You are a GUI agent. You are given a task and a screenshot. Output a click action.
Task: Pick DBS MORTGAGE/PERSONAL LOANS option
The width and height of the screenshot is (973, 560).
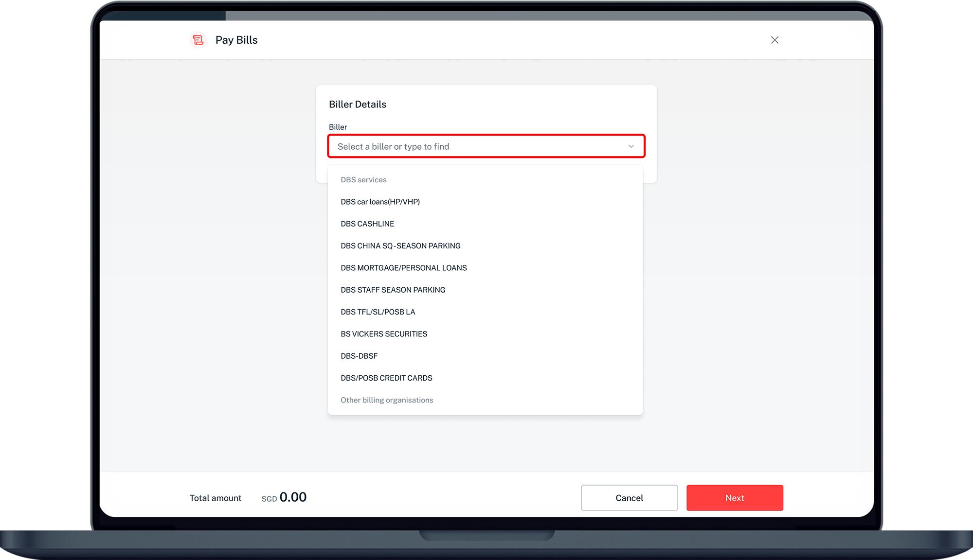tap(404, 267)
